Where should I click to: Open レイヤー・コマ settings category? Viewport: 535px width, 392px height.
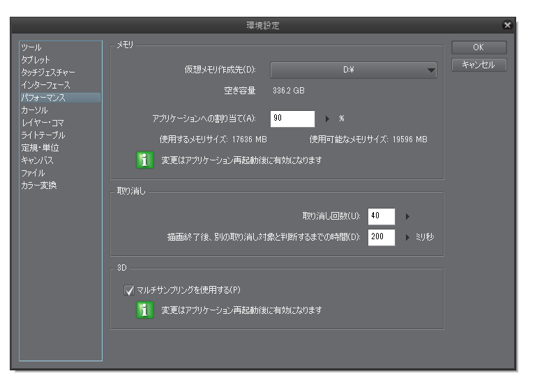click(x=43, y=123)
